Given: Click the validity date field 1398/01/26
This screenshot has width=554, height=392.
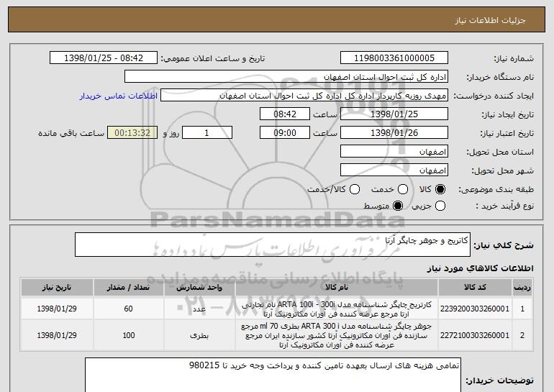Looking at the screenshot, I should pos(394,133).
